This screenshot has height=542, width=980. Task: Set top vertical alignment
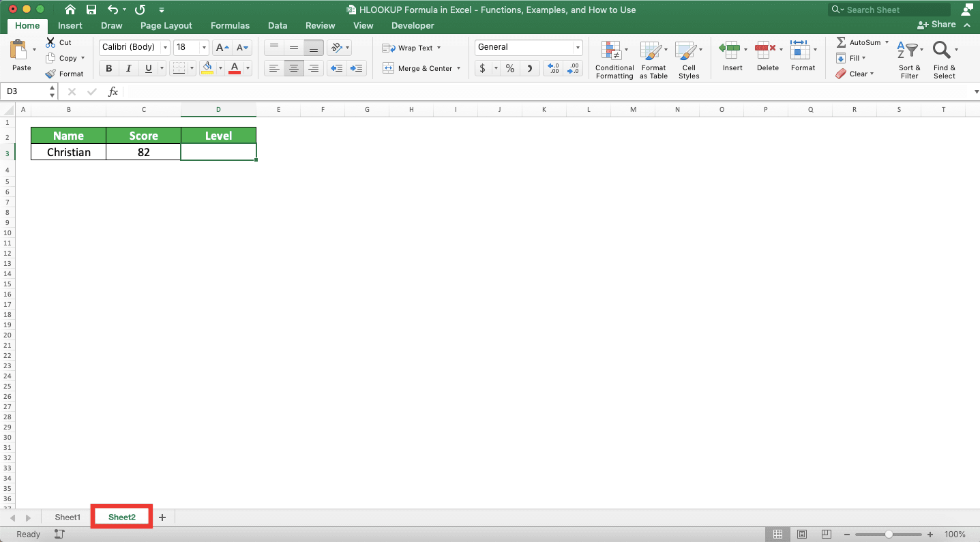coord(273,48)
